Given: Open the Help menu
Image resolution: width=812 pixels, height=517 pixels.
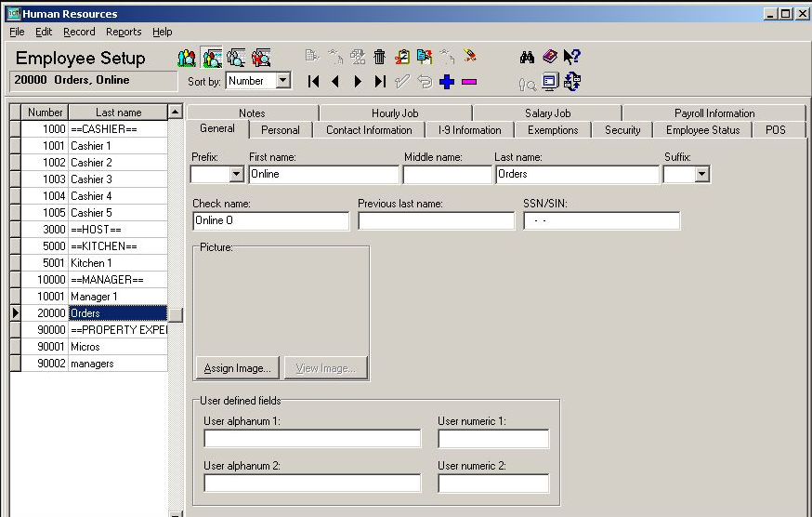Looking at the screenshot, I should (x=162, y=33).
